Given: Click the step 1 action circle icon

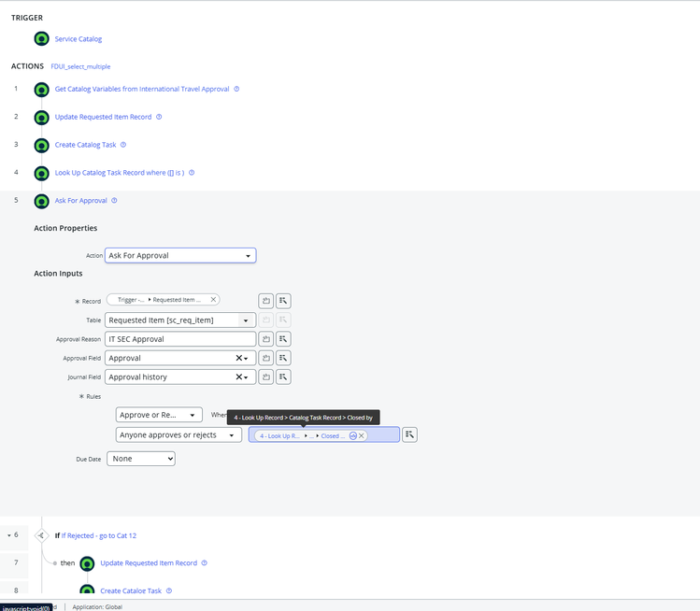Looking at the screenshot, I should click(x=41, y=90).
